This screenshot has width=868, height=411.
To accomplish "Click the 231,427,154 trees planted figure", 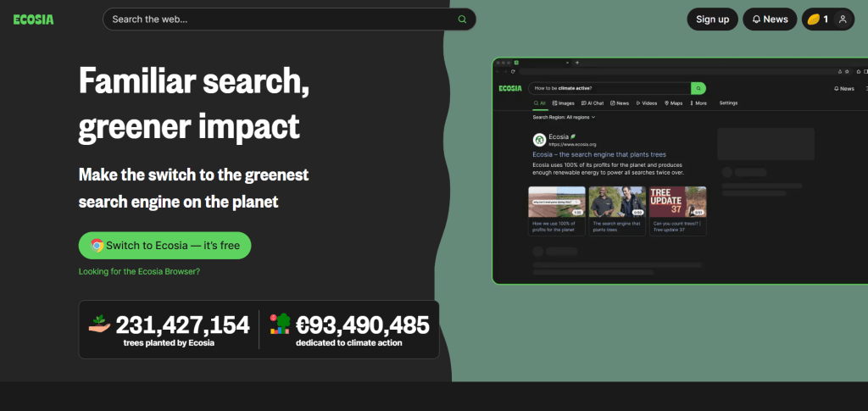I will (183, 325).
